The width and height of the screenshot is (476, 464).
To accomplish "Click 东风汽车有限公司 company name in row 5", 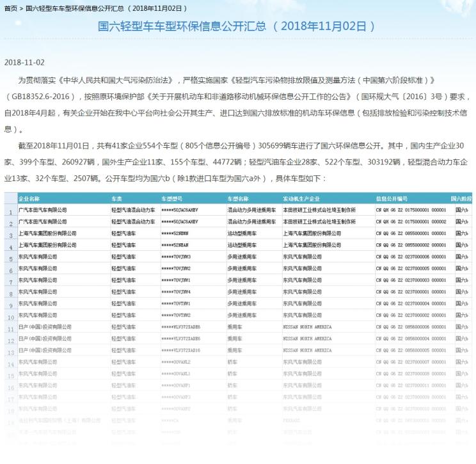I will click(x=38, y=257).
